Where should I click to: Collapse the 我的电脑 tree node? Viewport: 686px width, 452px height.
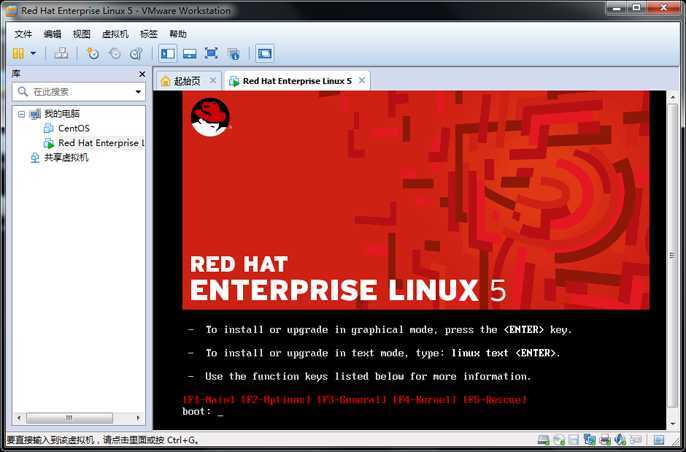21,114
